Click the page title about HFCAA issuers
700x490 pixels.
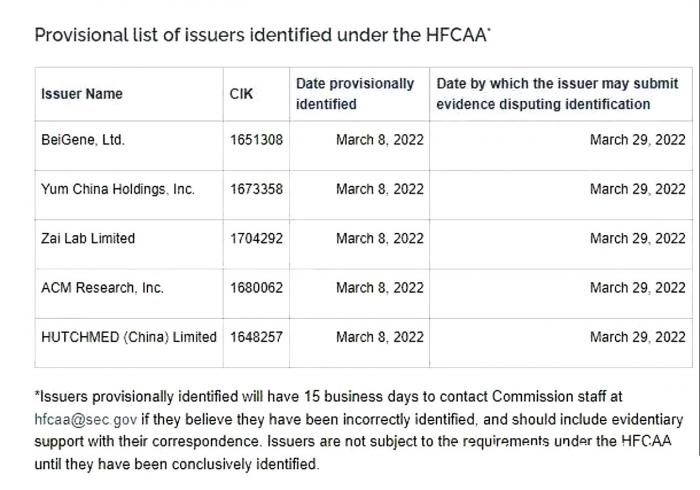coord(262,36)
